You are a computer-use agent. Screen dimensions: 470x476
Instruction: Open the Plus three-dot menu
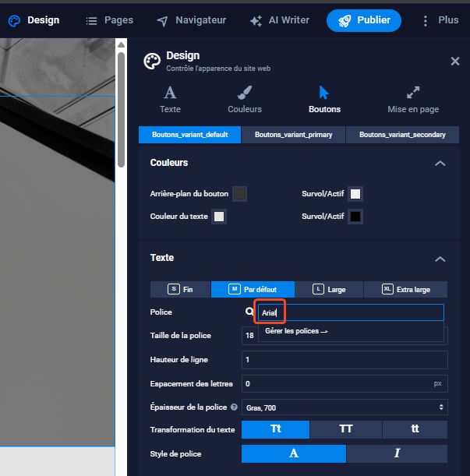coord(426,20)
